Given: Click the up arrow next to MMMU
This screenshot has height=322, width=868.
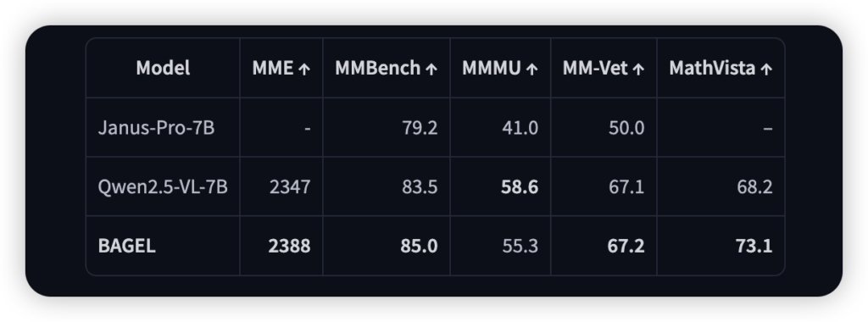Looking at the screenshot, I should click(532, 69).
